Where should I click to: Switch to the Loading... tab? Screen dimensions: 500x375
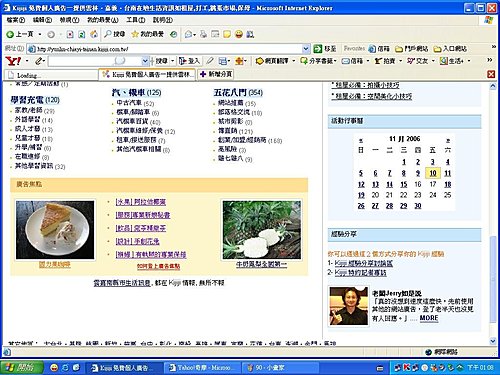point(51,75)
